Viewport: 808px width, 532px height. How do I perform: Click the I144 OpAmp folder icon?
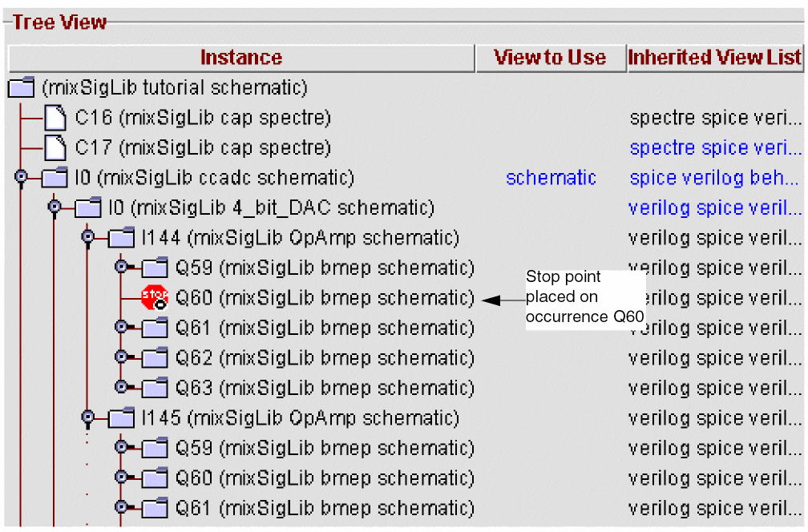121,238
